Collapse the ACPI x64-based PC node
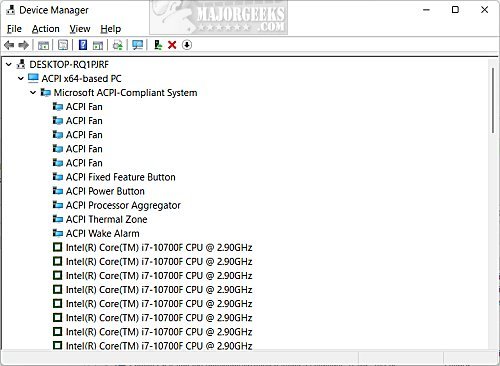 point(21,79)
